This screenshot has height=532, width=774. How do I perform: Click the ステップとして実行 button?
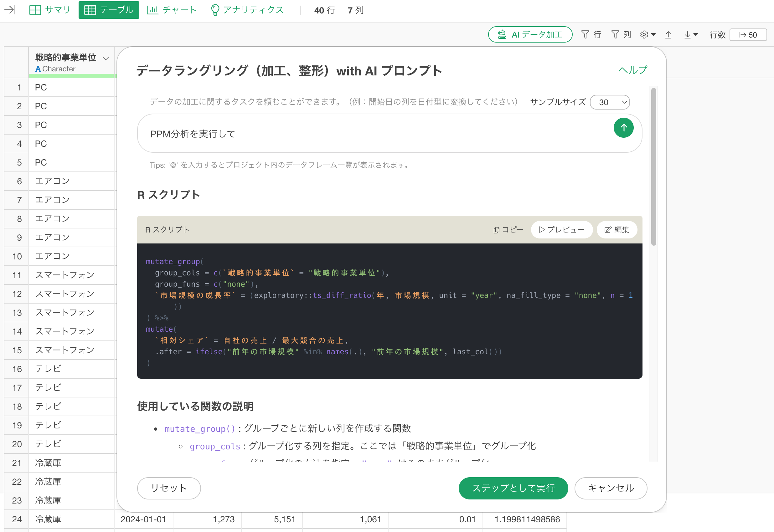click(x=513, y=488)
